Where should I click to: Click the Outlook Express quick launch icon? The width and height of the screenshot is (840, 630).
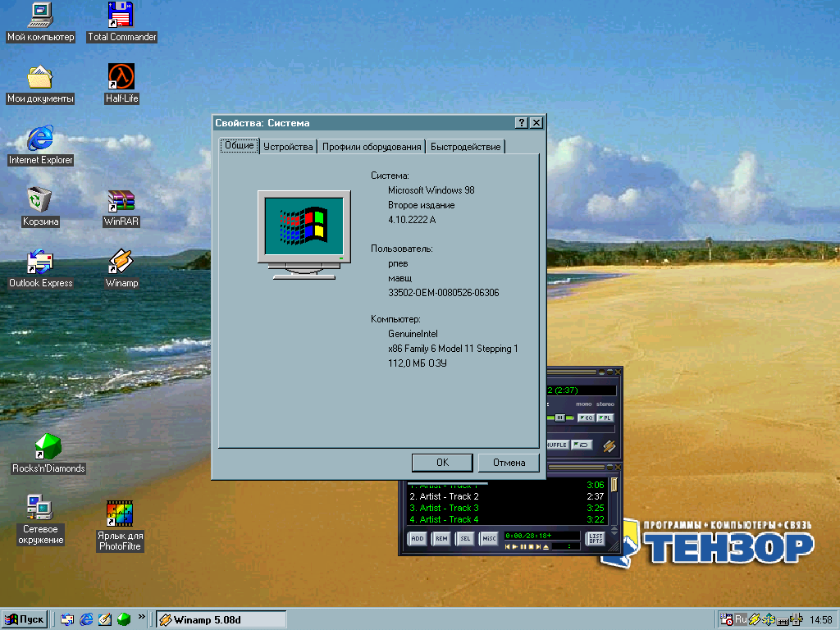point(67,619)
